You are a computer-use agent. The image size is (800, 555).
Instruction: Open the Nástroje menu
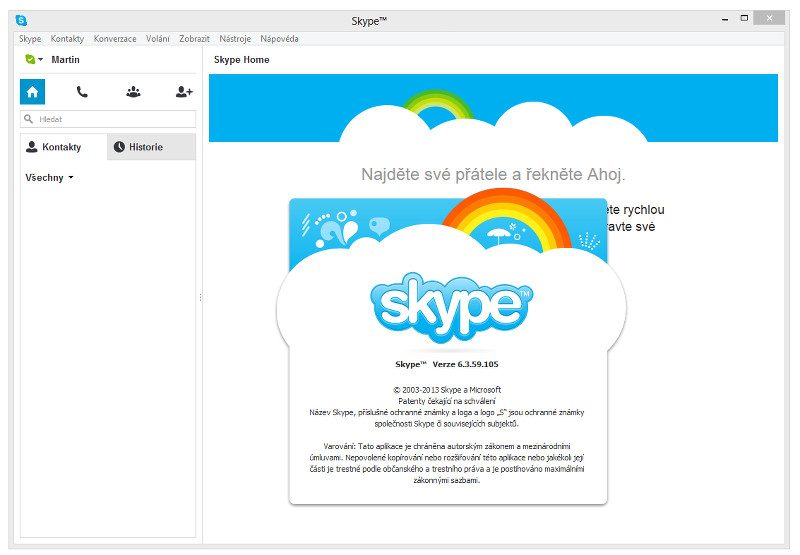pos(235,39)
